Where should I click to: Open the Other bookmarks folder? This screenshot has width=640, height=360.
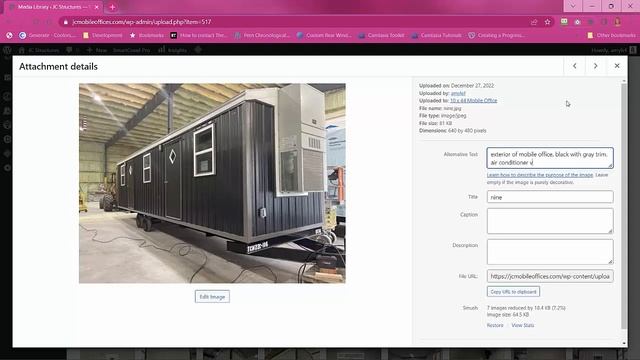pos(611,36)
